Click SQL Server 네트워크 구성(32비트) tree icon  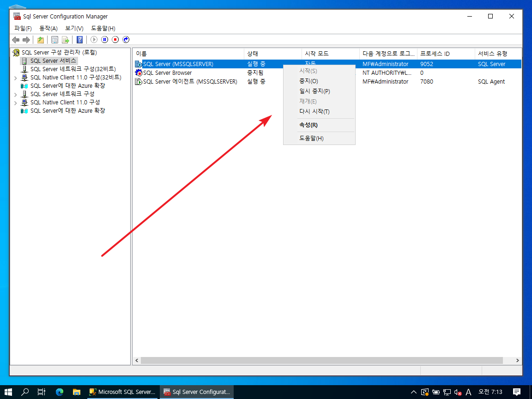click(24, 69)
